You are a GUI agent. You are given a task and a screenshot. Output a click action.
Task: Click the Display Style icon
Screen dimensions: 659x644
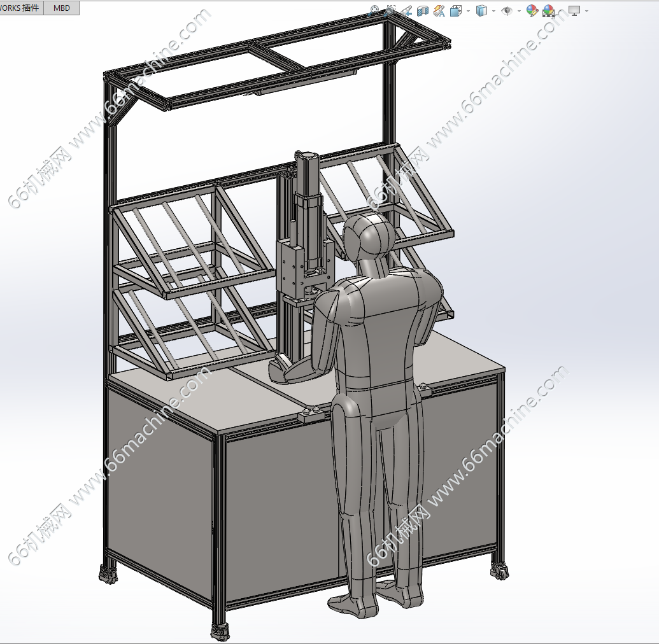pyautogui.click(x=482, y=11)
